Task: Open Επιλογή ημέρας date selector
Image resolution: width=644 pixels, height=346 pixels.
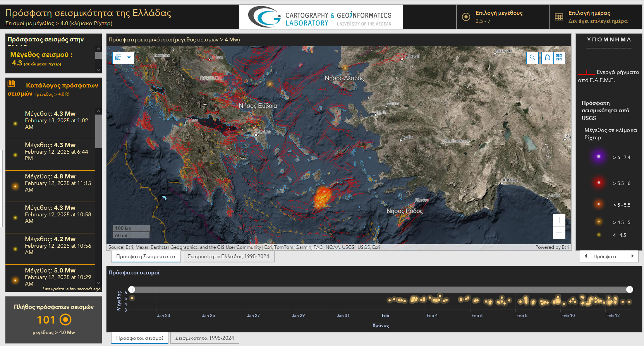Action: pos(596,17)
